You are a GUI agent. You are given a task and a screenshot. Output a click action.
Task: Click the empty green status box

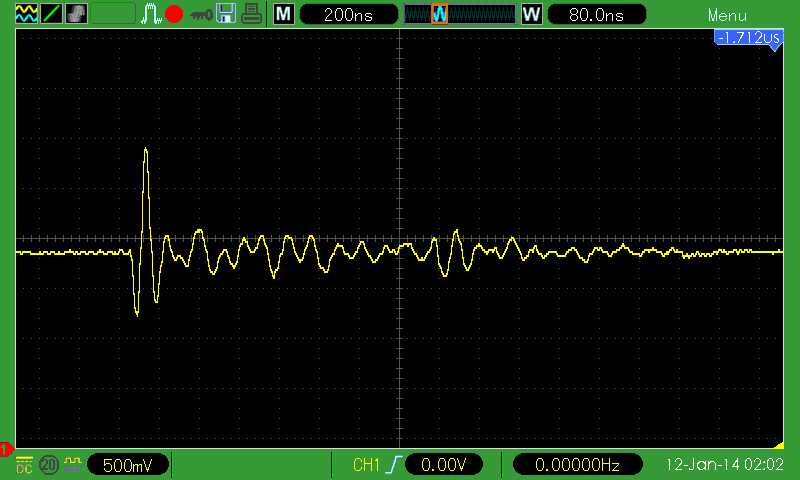point(113,14)
